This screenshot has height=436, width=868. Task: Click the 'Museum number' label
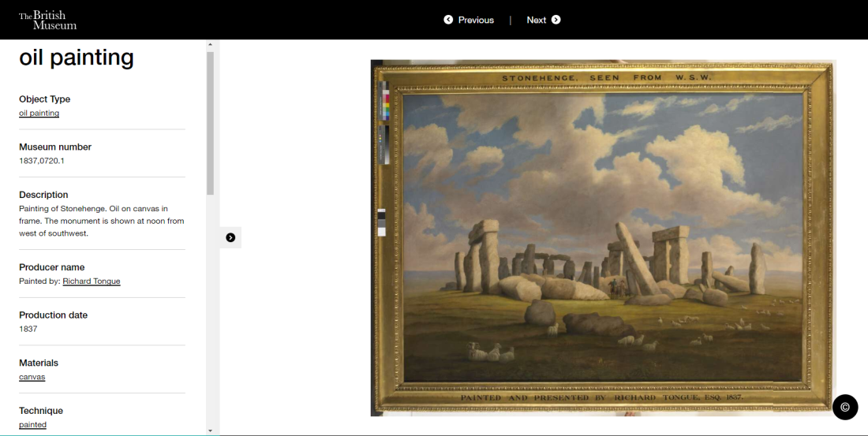(54, 147)
